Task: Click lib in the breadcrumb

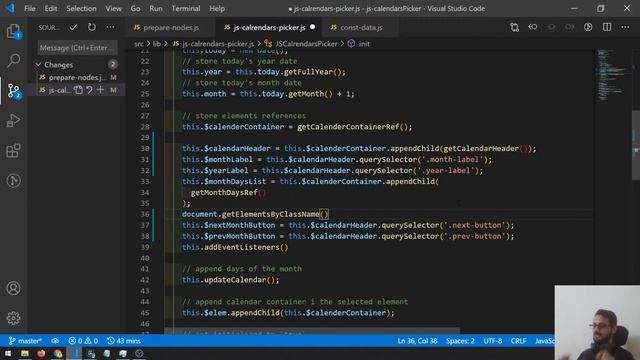Action: pyautogui.click(x=157, y=44)
